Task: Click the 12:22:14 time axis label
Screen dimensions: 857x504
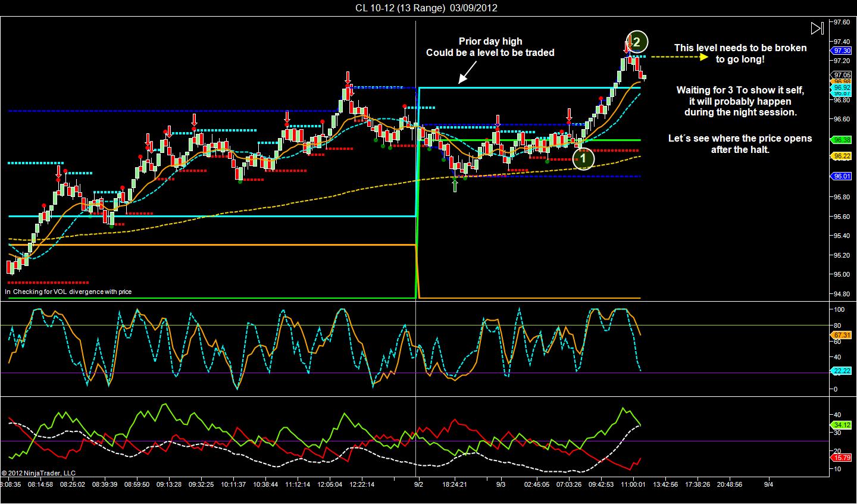Action: (361, 484)
